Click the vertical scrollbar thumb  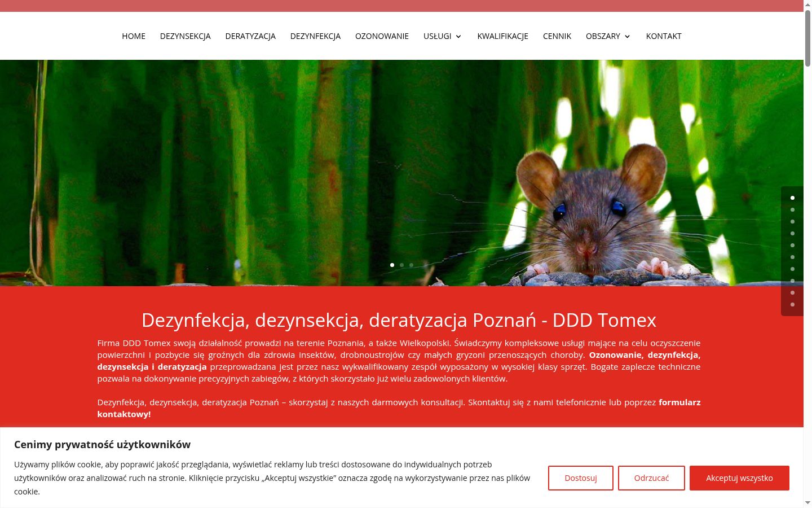(807, 38)
